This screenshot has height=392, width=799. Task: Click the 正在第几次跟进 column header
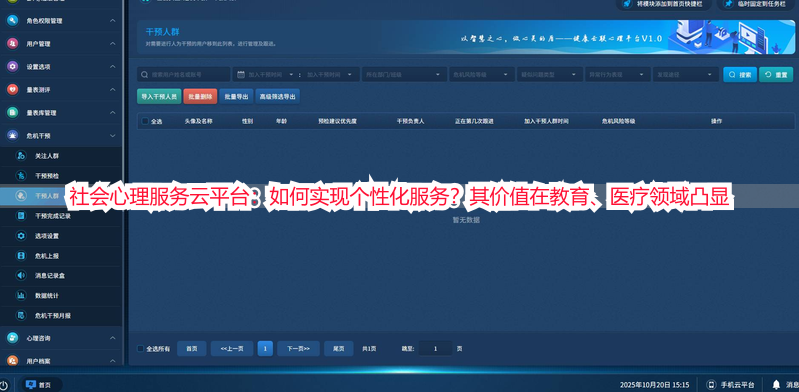(x=474, y=121)
